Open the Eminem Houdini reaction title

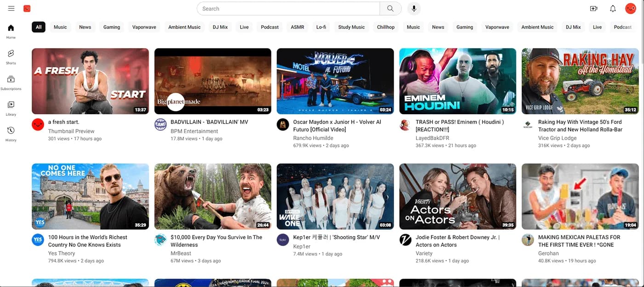(460, 126)
